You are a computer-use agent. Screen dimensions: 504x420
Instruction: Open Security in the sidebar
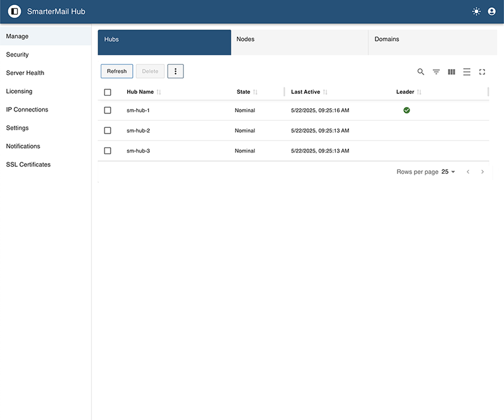pos(45,54)
